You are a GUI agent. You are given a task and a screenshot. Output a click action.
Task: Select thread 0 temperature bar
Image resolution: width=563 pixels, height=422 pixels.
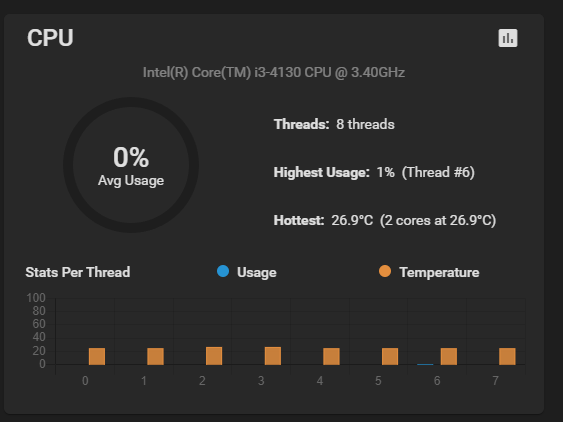pos(97,356)
